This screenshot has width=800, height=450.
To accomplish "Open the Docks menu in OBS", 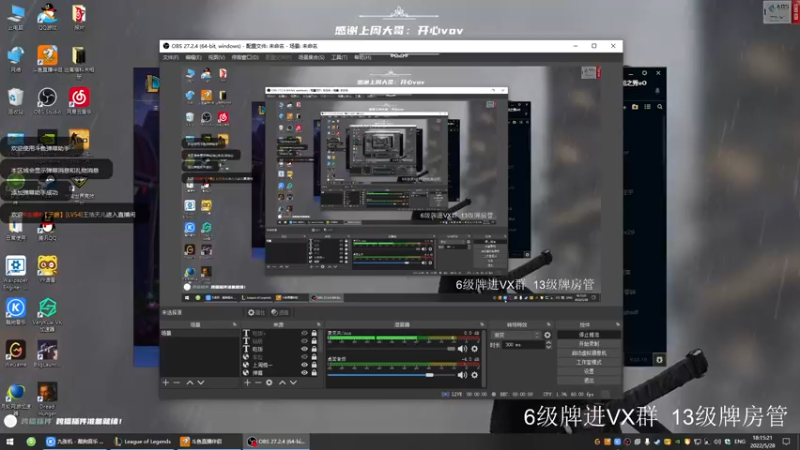I will click(x=245, y=58).
